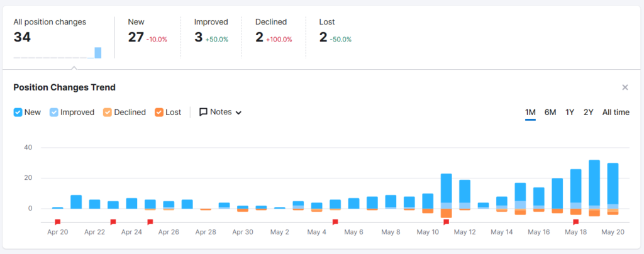
Task: Click the red note flag near Apr 23
Action: (x=113, y=222)
